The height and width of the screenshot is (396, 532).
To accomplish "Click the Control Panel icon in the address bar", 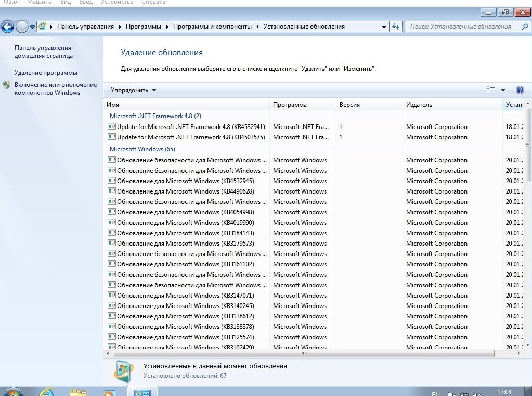I will 43,26.
